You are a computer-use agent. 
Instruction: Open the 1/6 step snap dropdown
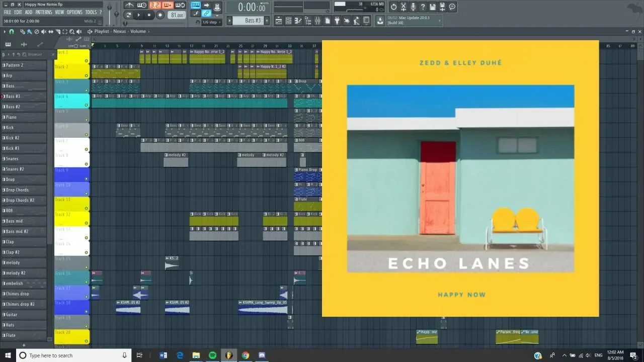[x=212, y=22]
